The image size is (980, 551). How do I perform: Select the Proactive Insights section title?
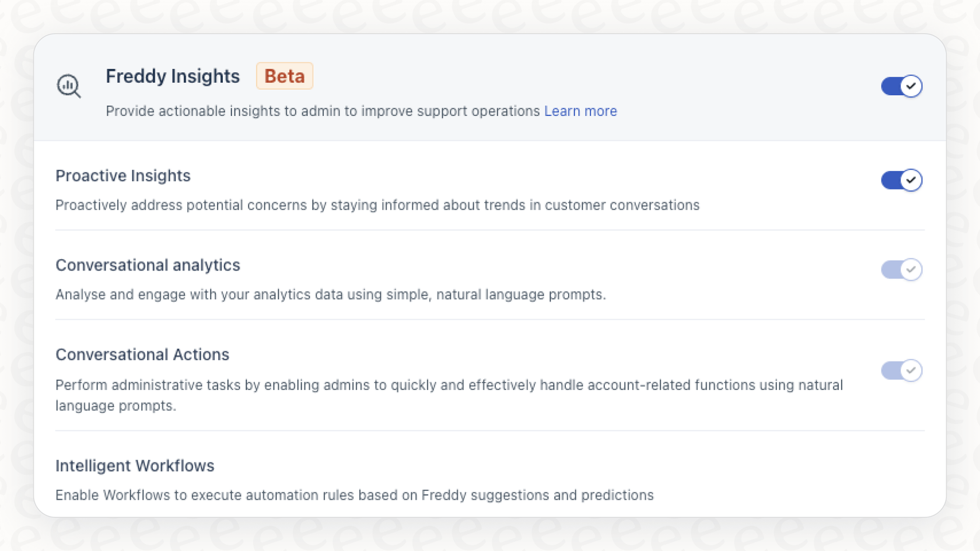[123, 176]
